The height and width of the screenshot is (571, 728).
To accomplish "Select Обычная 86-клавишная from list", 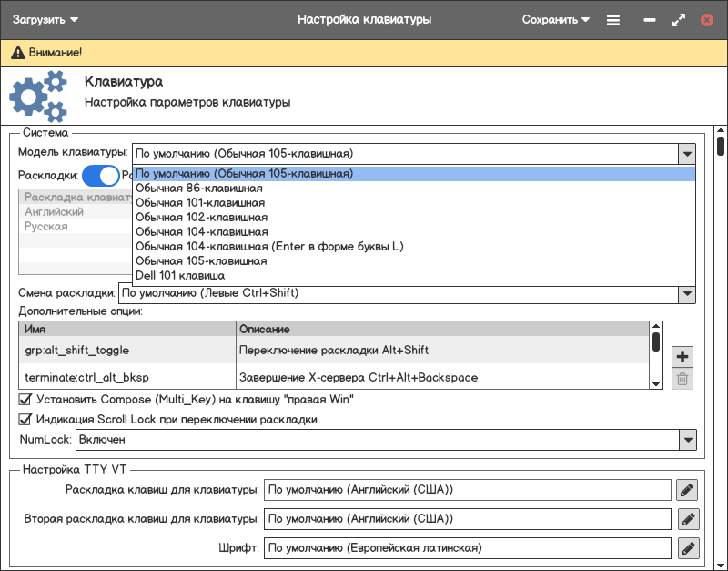I will tap(199, 189).
